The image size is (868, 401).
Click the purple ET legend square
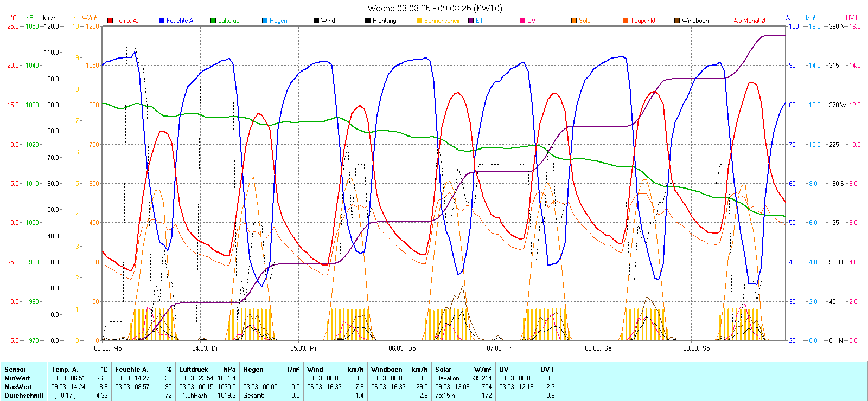click(x=471, y=21)
